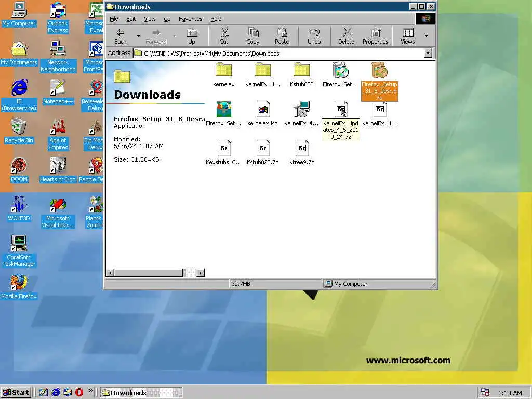The width and height of the screenshot is (532, 399).
Task: Click the 1:10 AM taskbar clock
Action: pos(510,393)
